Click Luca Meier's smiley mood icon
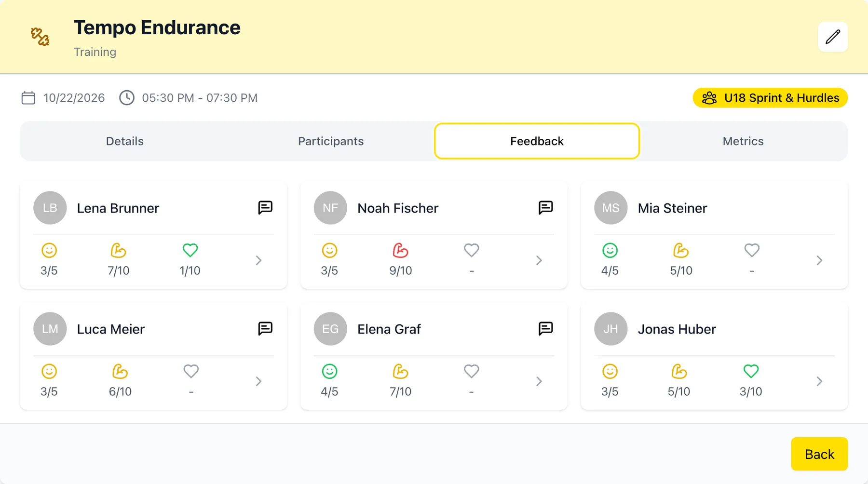The width and height of the screenshot is (868, 484). click(x=49, y=371)
